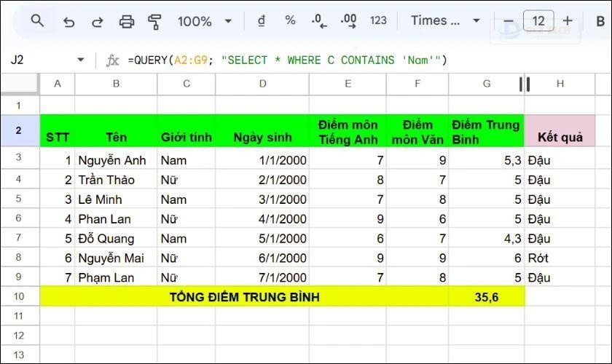Click the cell 'Phan Lan'
The width and height of the screenshot is (612, 364).
(116, 218)
